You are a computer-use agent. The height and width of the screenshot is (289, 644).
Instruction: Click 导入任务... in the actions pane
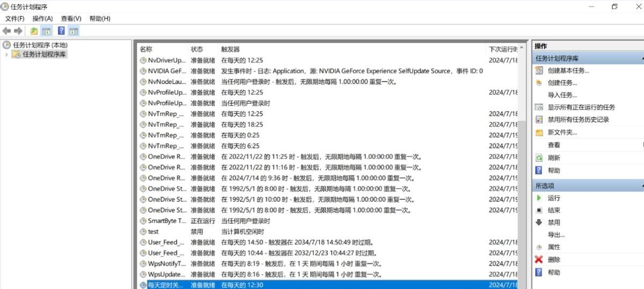[x=562, y=95]
